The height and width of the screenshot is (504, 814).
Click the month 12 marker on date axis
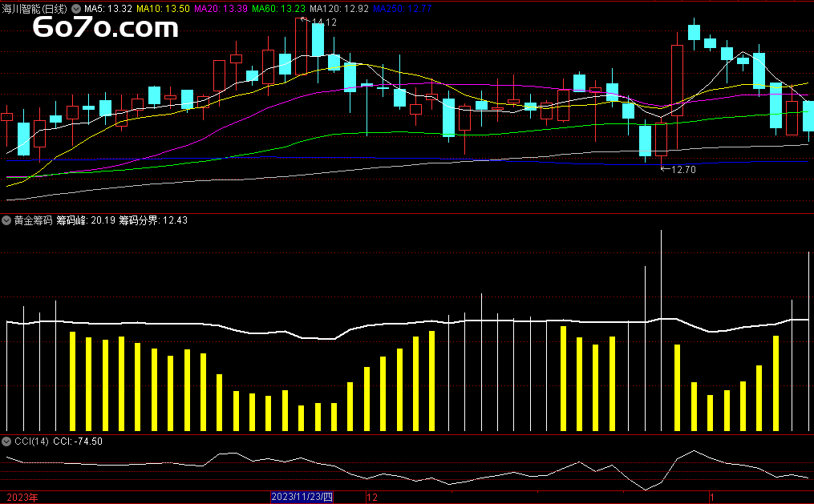(372, 498)
